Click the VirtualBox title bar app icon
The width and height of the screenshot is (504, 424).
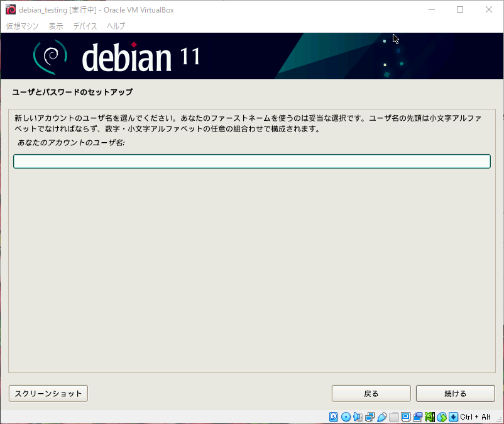(11, 9)
